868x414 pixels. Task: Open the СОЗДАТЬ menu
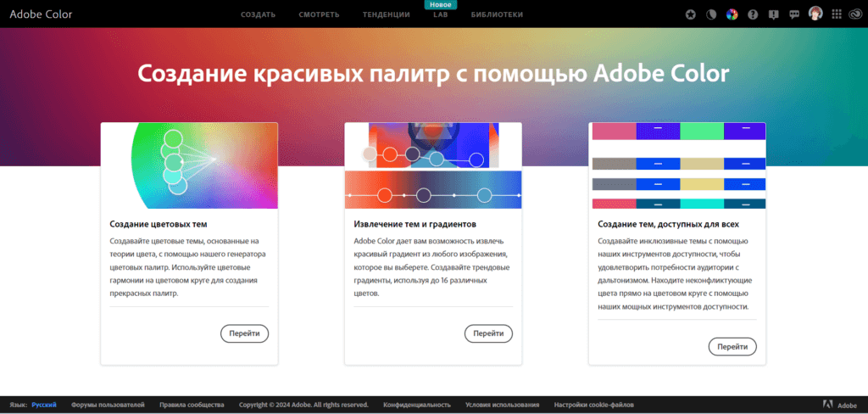pyautogui.click(x=258, y=15)
